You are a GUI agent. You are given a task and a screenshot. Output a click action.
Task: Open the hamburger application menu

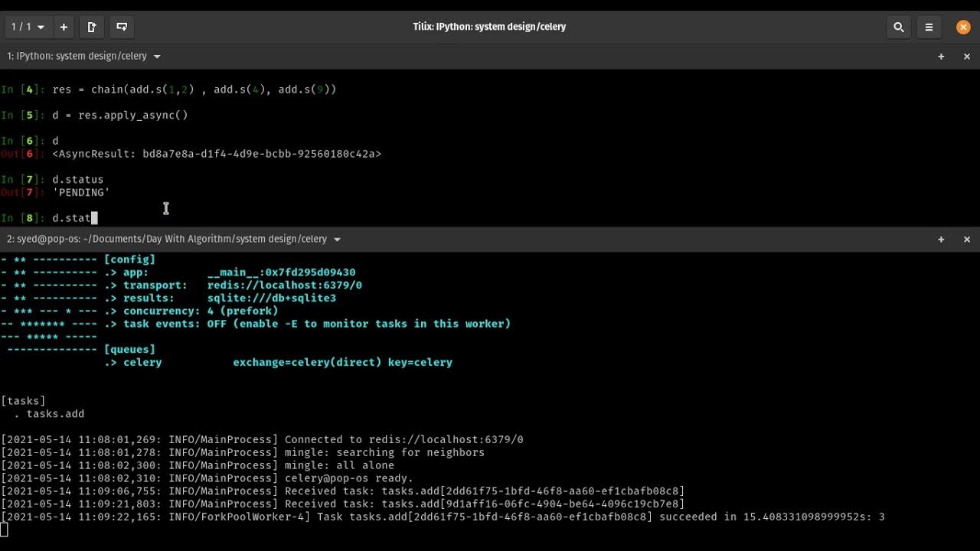pyautogui.click(x=929, y=27)
